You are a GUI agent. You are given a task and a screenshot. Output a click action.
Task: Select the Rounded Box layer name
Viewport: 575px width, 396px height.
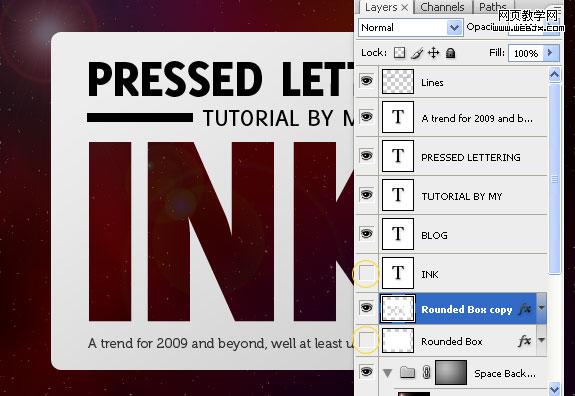(x=451, y=341)
